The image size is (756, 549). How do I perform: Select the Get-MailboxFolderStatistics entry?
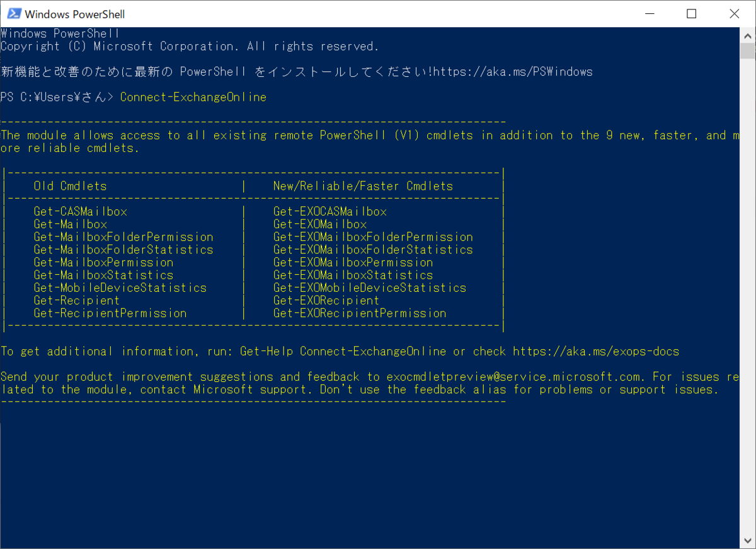(123, 250)
